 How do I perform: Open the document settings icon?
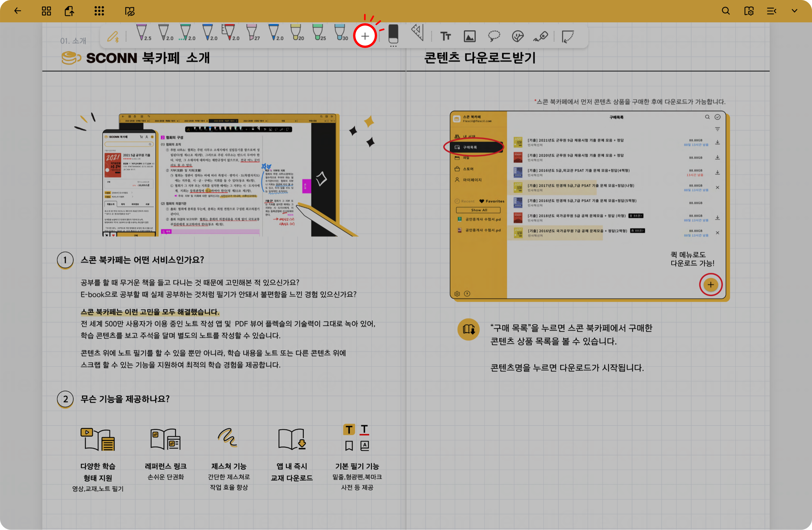(749, 11)
